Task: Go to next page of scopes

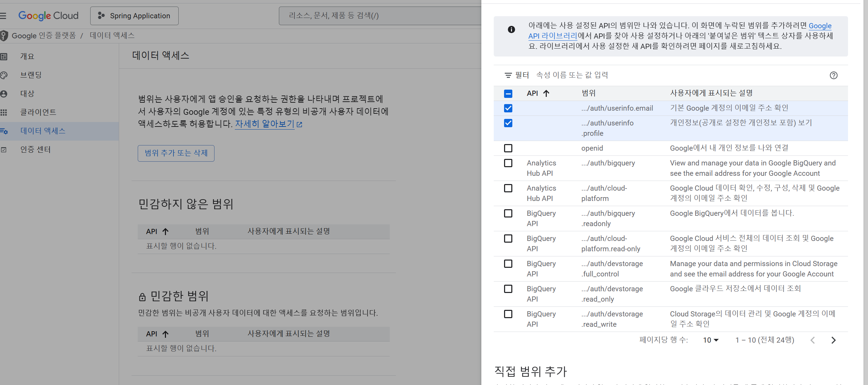Action: 833,340
